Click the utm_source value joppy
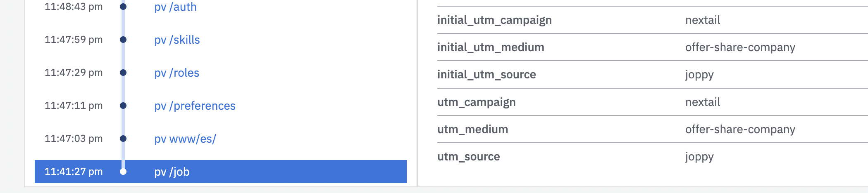 click(x=699, y=157)
